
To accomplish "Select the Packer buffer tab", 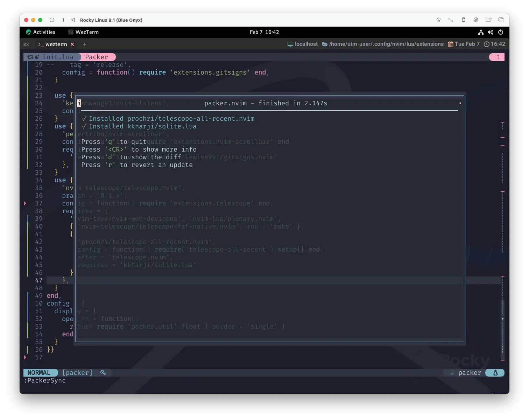I will [97, 57].
